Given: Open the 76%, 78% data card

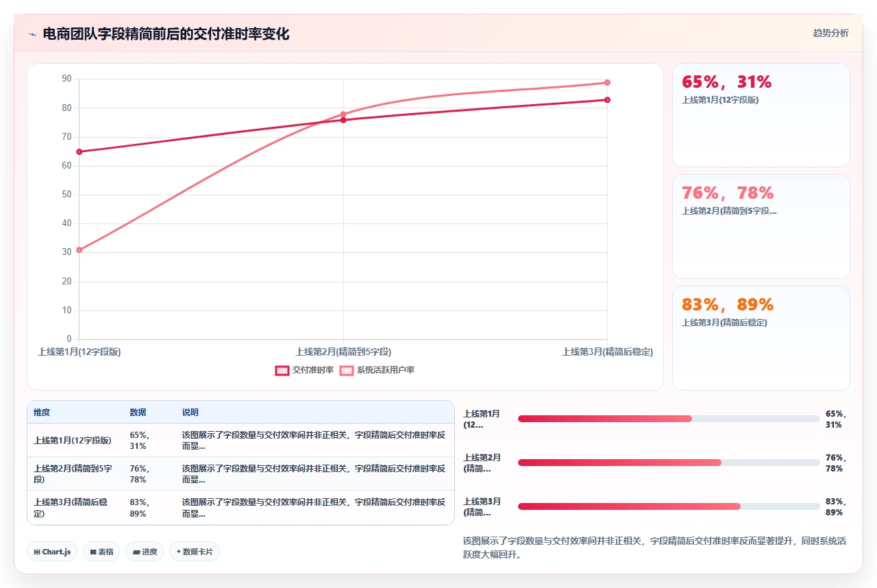Looking at the screenshot, I should [x=761, y=227].
